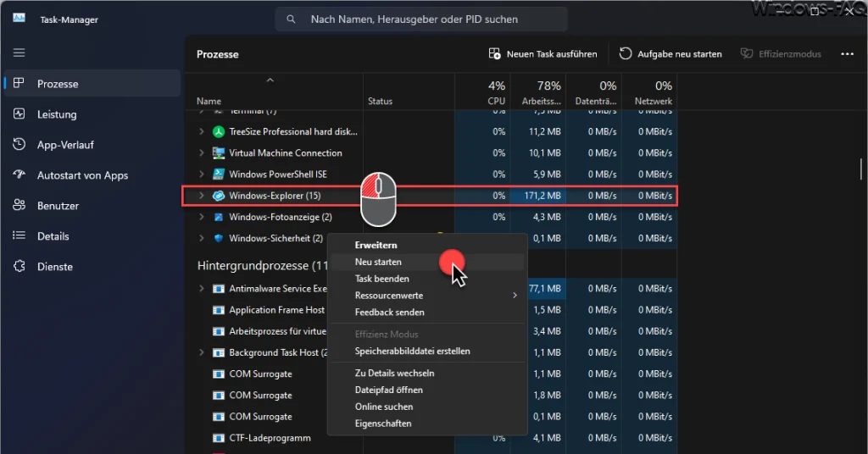868x454 pixels.
Task: Click the Details list icon
Action: 19,235
